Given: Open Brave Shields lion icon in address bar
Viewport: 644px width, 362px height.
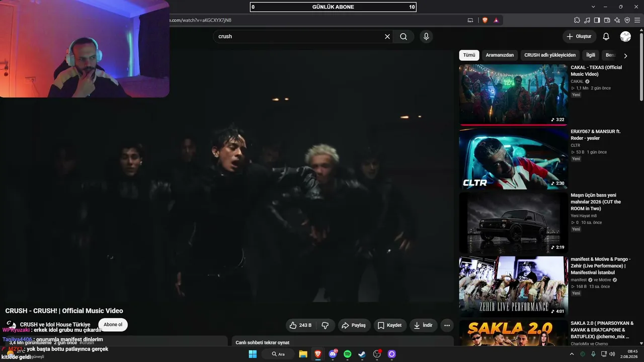Looking at the screenshot, I should tap(485, 20).
